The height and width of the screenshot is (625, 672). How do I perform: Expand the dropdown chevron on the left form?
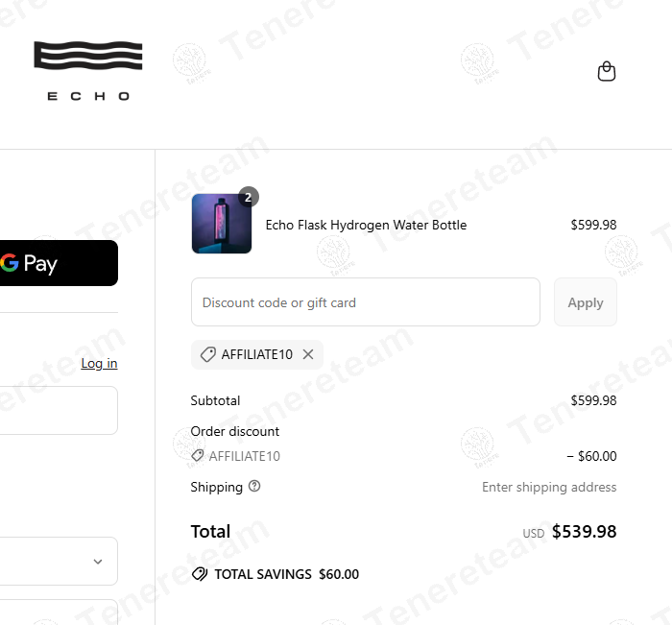[97, 562]
